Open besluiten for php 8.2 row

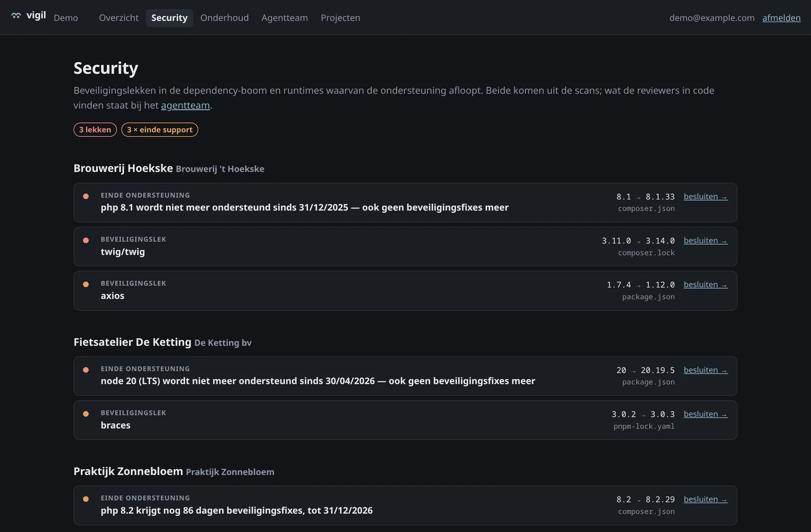click(706, 500)
